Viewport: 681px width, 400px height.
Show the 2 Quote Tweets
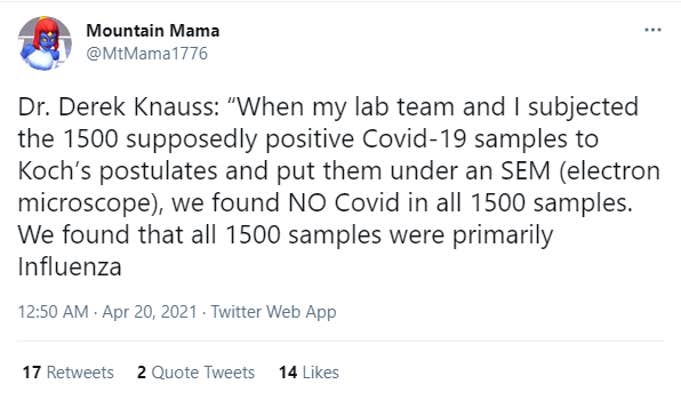pyautogui.click(x=196, y=372)
